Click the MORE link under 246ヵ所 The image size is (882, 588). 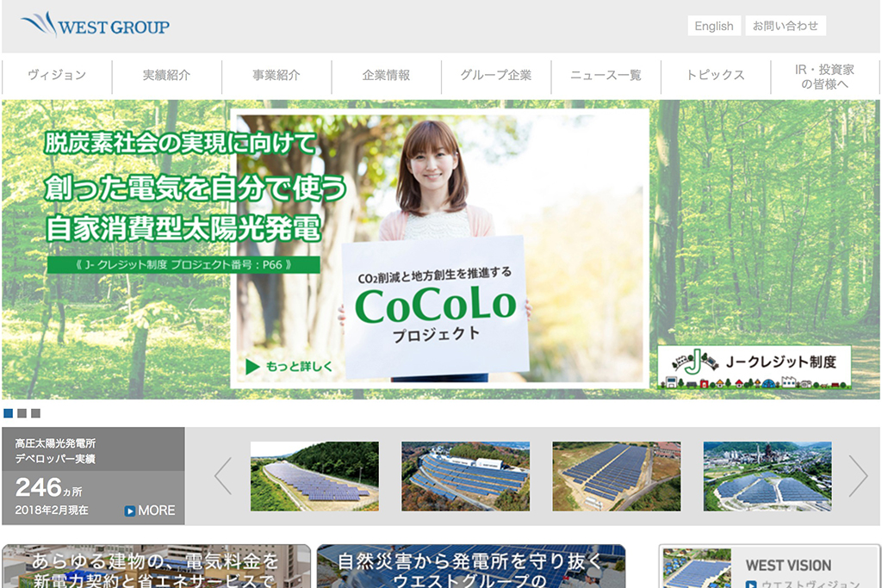tap(157, 511)
